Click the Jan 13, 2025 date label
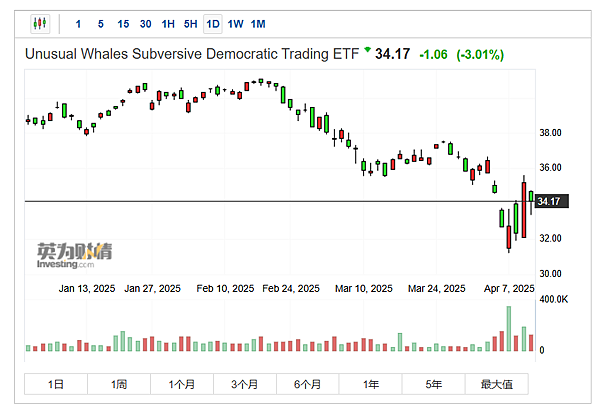600x413 pixels. (87, 288)
